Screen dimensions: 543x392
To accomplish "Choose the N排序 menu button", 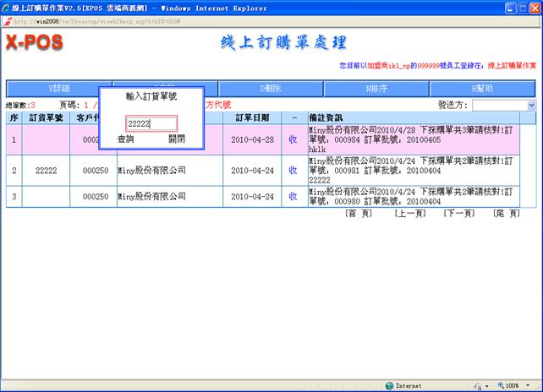I will click(x=376, y=89).
